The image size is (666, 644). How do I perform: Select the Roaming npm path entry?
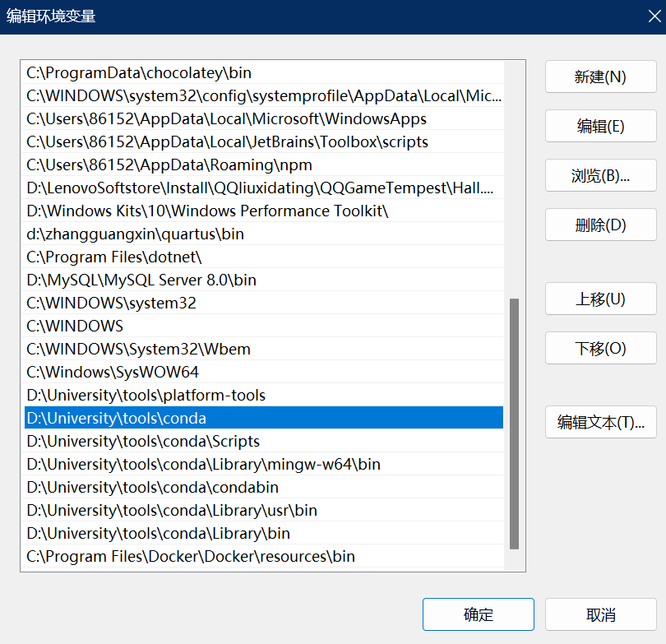coord(164,164)
